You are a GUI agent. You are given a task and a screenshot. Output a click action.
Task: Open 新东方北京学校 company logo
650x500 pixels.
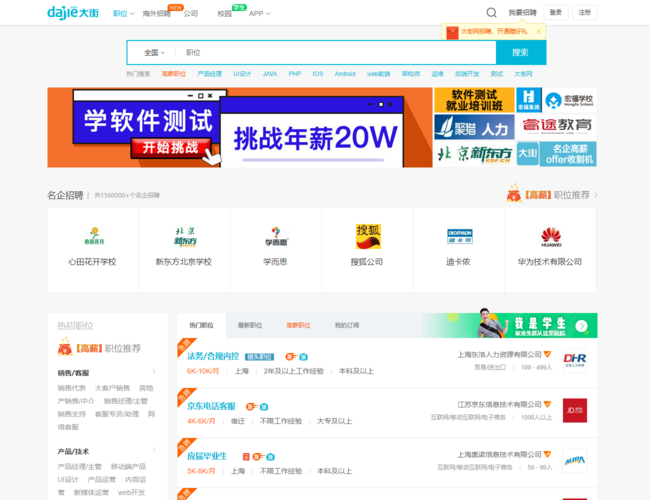[184, 236]
